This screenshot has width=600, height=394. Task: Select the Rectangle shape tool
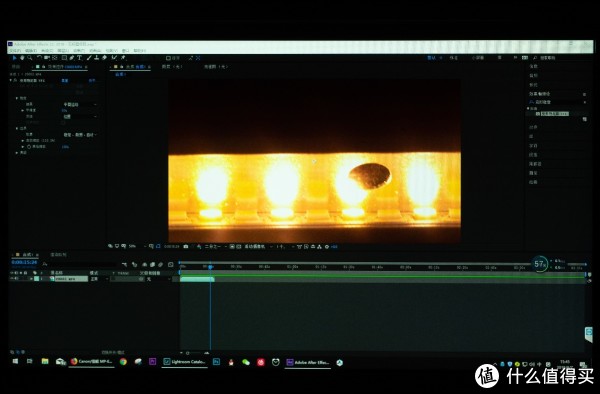pyautogui.click(x=64, y=58)
